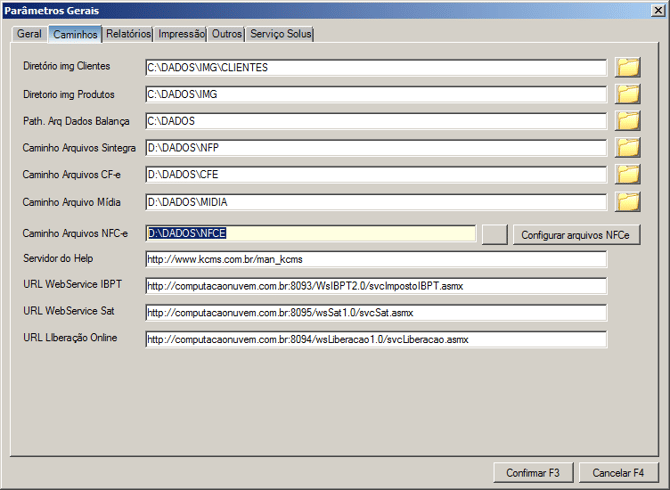Image resolution: width=670 pixels, height=490 pixels.
Task: Focus the URL WebService IBPT field
Action: (x=375, y=286)
